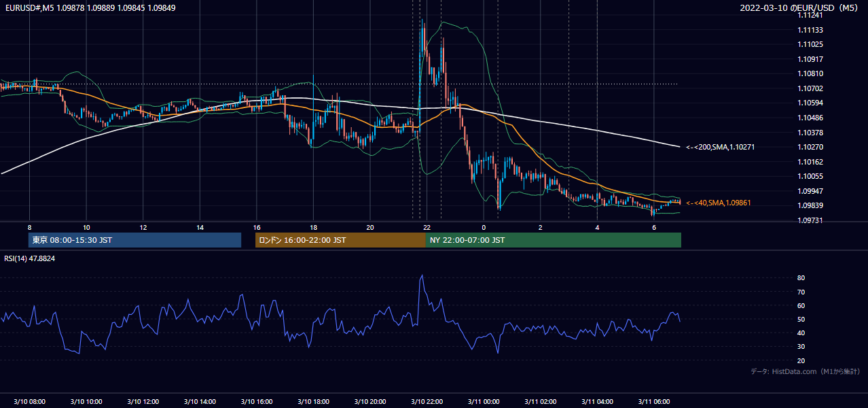Click price axis value 1.10810
This screenshot has width=868, height=408.
click(810, 73)
